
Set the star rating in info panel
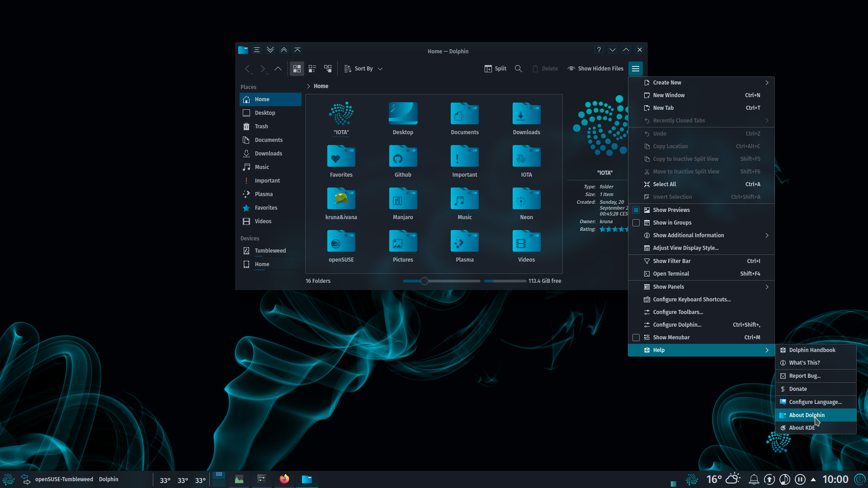click(x=614, y=230)
